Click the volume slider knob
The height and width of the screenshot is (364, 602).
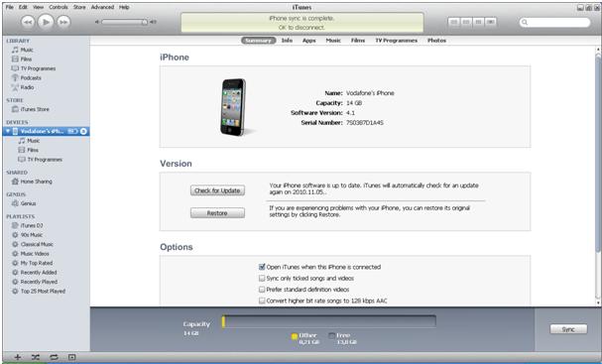point(145,22)
